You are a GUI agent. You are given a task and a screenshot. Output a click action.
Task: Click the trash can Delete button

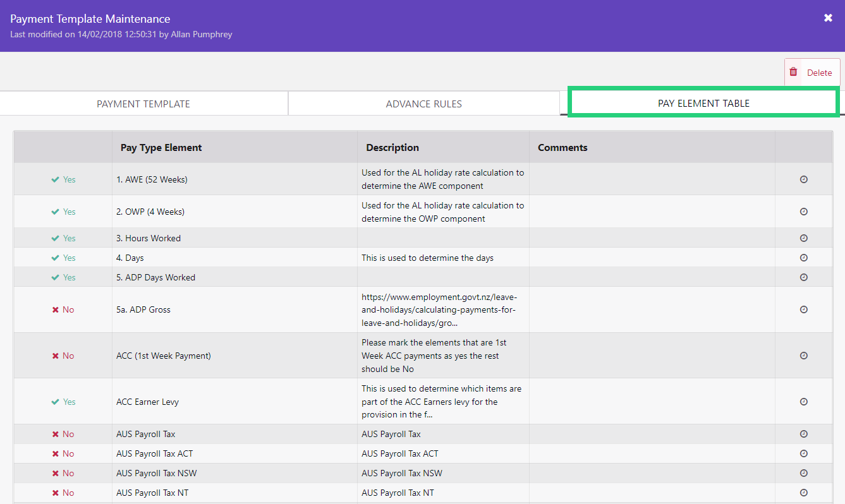812,73
